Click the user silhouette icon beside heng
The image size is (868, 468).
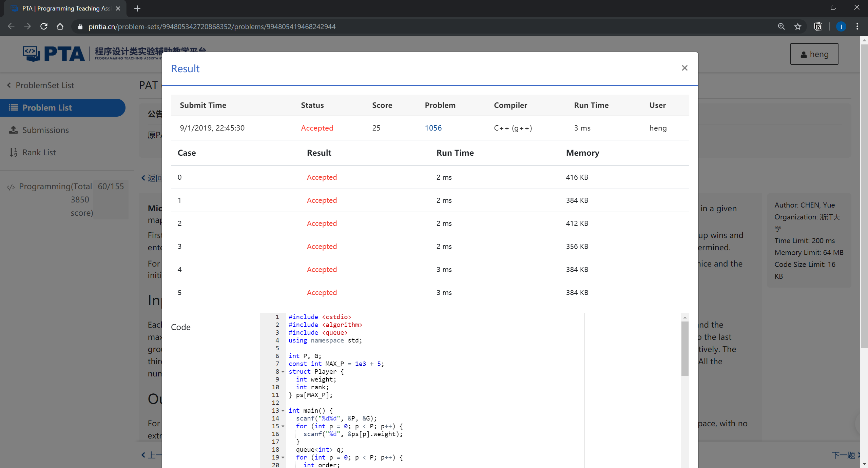click(804, 55)
